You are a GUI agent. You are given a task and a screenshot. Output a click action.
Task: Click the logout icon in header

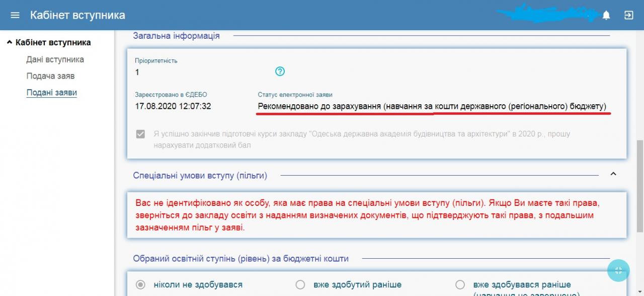(628, 15)
